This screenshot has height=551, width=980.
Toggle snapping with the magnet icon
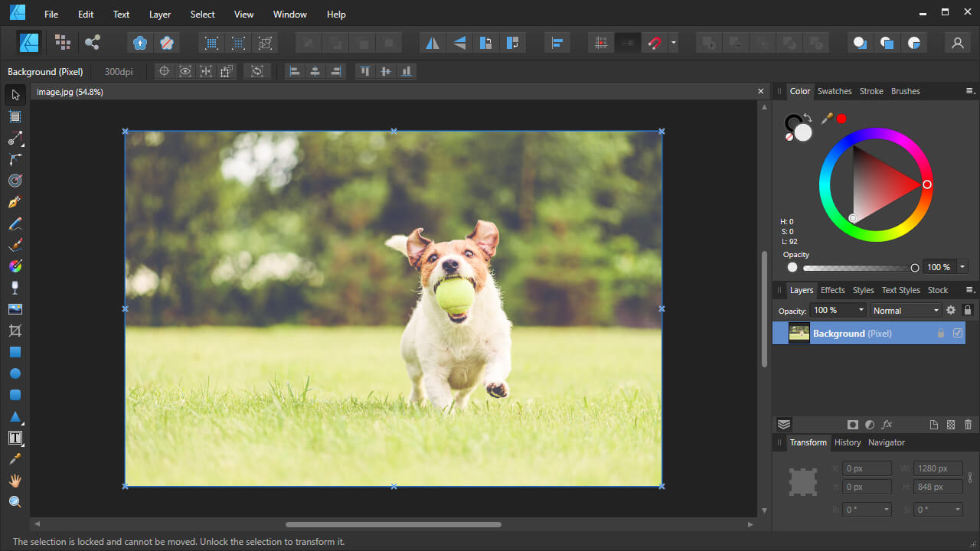(x=654, y=43)
